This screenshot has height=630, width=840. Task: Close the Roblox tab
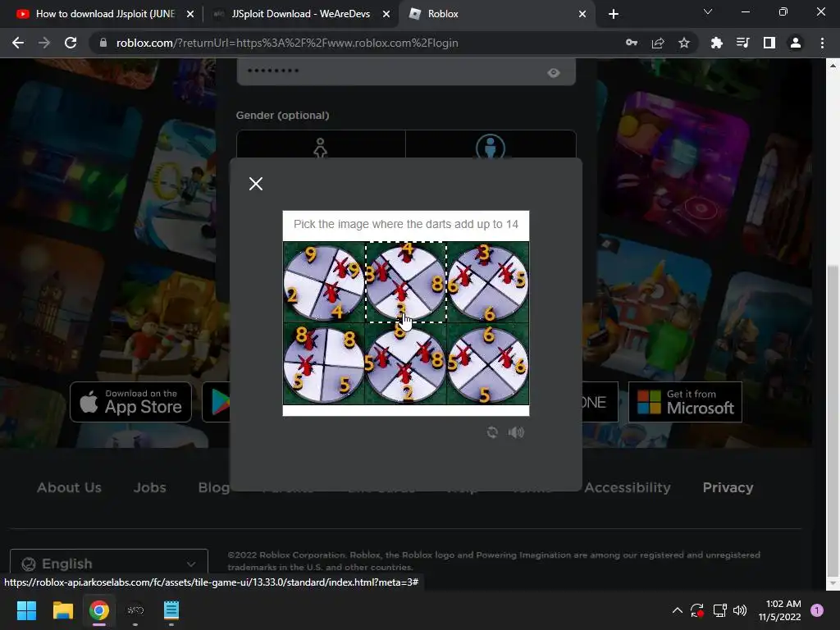(582, 14)
